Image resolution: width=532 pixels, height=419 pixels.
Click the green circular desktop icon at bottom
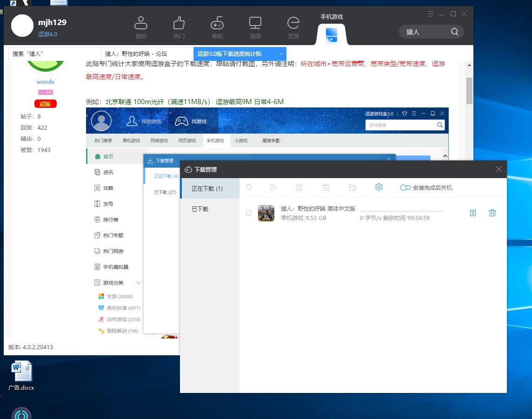tap(21, 413)
